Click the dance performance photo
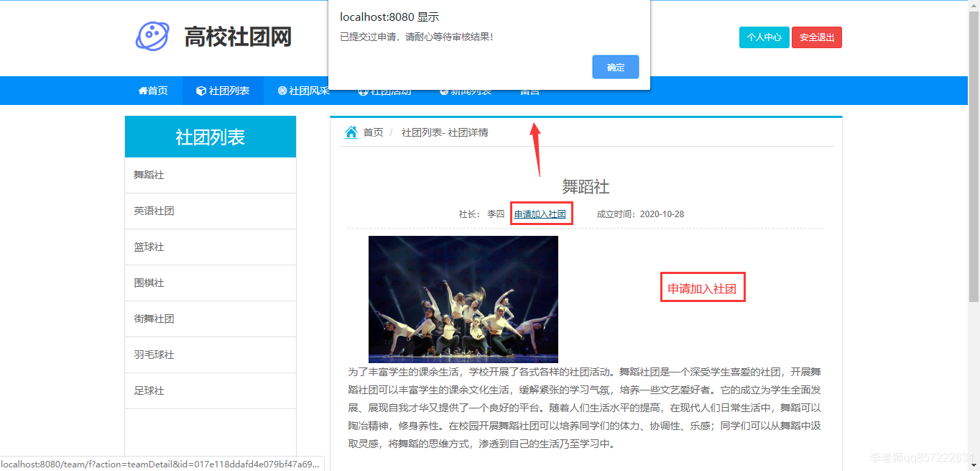 (x=463, y=298)
